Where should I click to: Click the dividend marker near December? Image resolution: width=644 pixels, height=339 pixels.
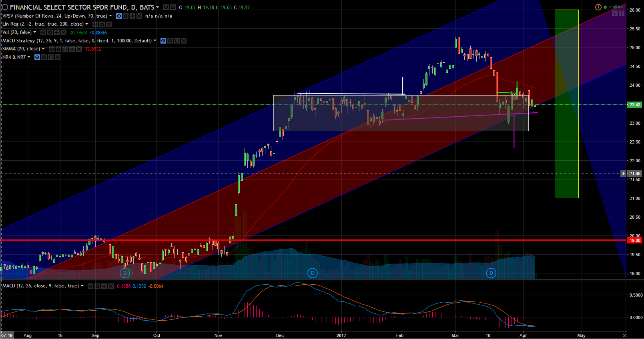pyautogui.click(x=312, y=273)
